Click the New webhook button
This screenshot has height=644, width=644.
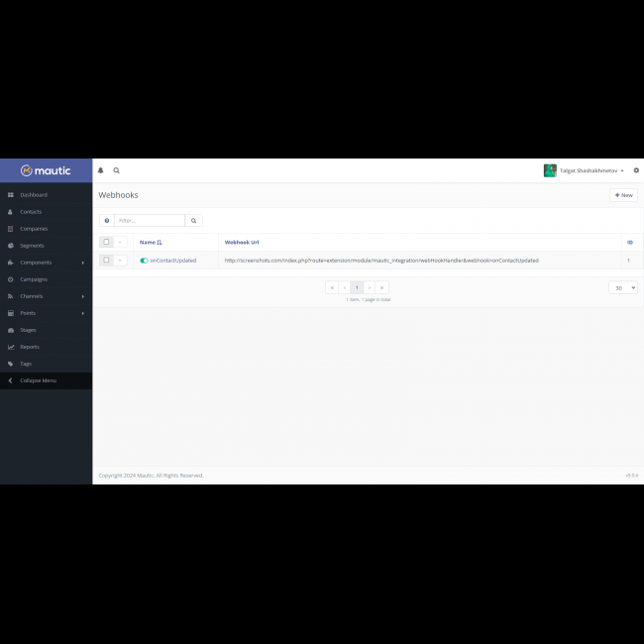623,195
